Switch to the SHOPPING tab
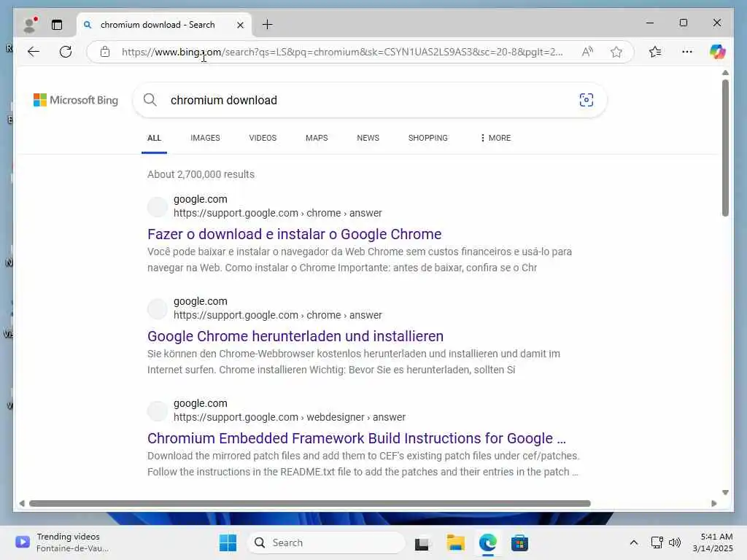This screenshot has height=560, width=747. (x=427, y=138)
